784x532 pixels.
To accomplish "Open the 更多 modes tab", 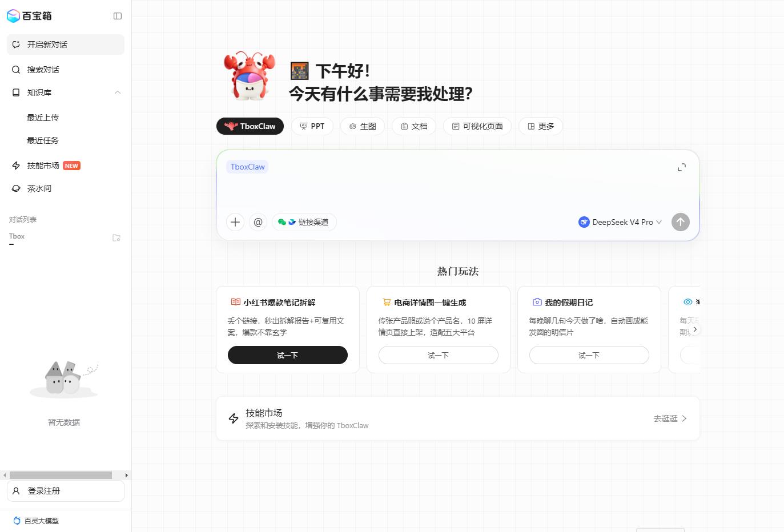I will 541,126.
